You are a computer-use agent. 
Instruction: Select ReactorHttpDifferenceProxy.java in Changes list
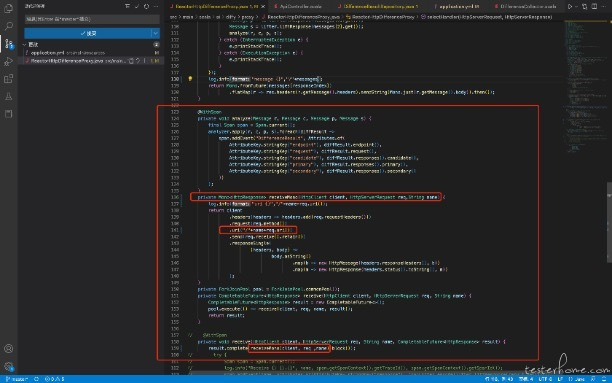pyautogui.click(x=91, y=61)
